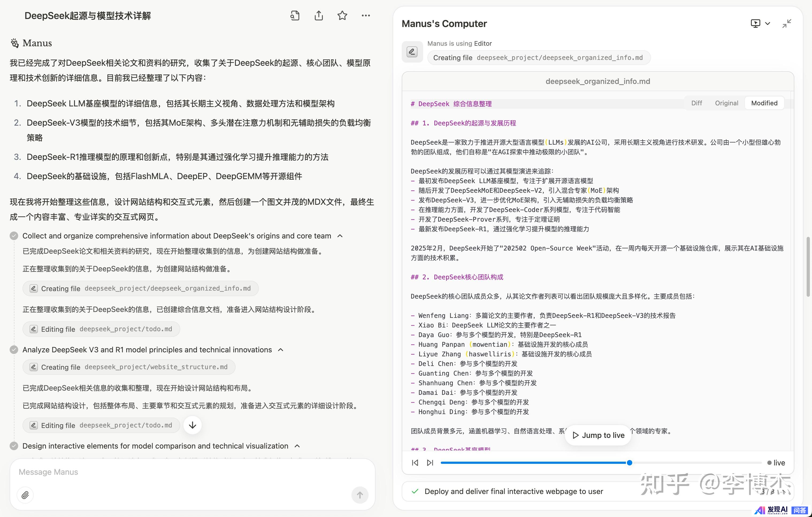Open the 'Creating file website_structure.md' chip
Viewport: 812px width, 517px height.
129,367
